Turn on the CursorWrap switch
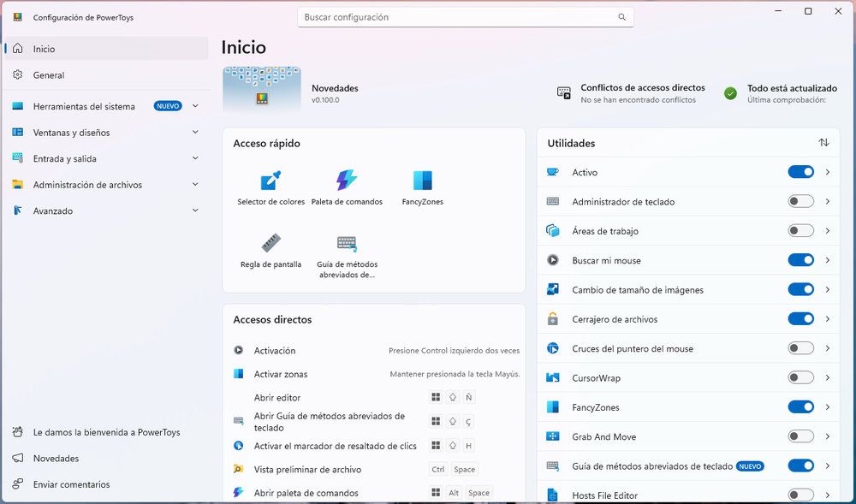 [x=801, y=377]
